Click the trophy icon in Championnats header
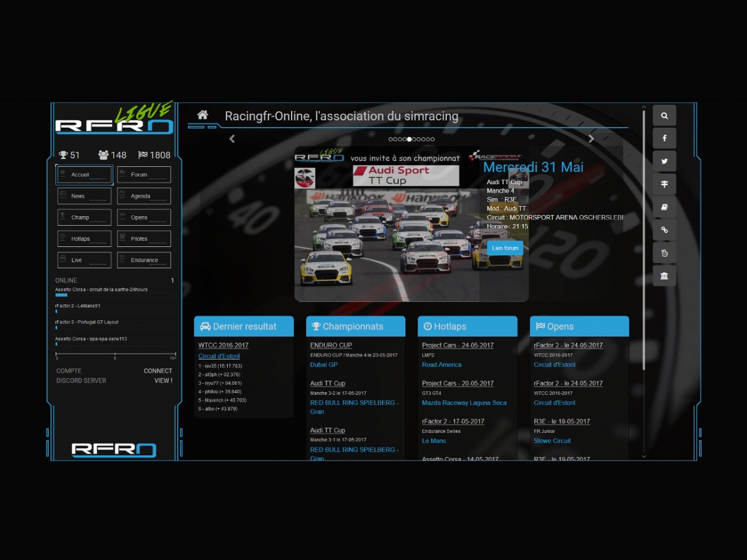The width and height of the screenshot is (747, 560). tap(316, 326)
